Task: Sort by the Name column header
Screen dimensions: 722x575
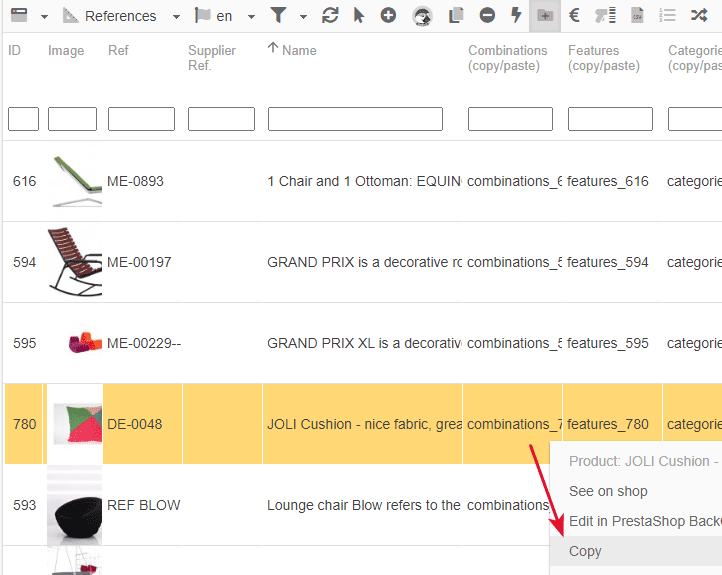Action: coord(299,50)
